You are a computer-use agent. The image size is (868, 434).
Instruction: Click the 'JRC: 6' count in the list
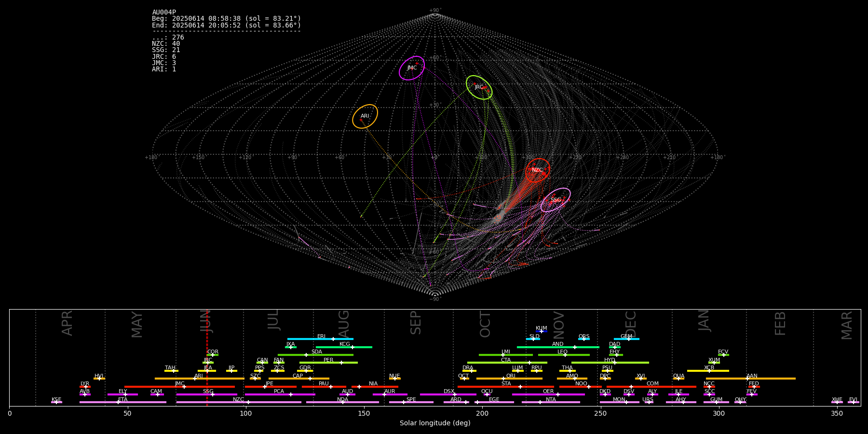tap(164, 56)
